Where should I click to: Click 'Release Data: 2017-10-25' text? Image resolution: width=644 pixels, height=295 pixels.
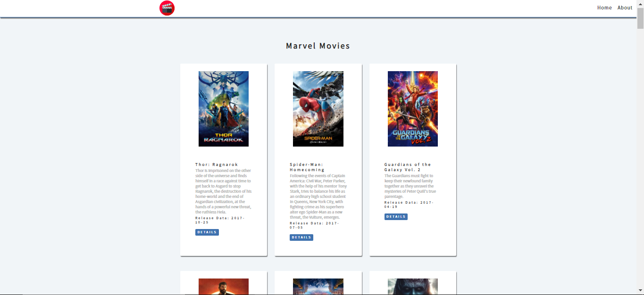pos(220,220)
